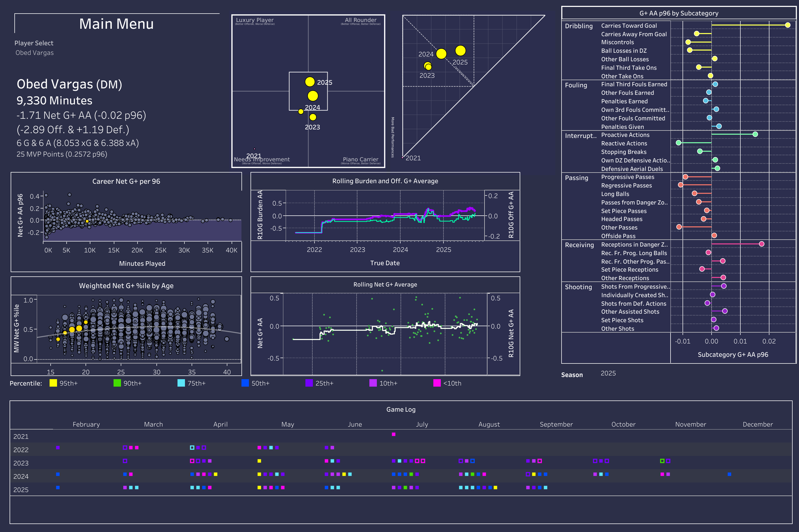
Task: Select the 2024 bubble in the triangle chart
Action: [x=441, y=54]
